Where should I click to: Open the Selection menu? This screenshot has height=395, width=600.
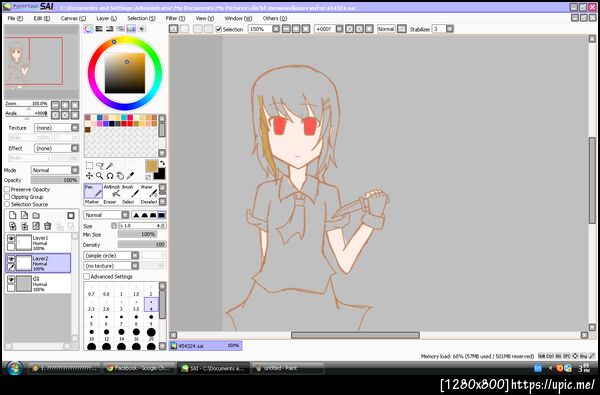pyautogui.click(x=141, y=18)
